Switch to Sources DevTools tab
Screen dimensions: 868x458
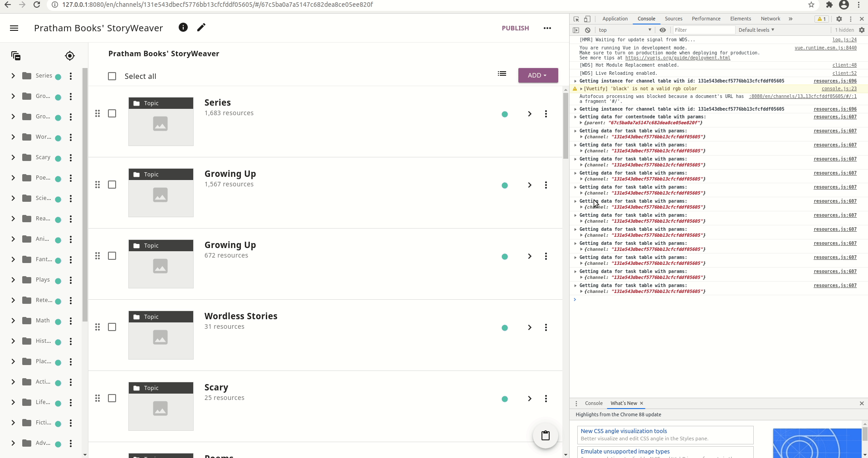pyautogui.click(x=673, y=19)
